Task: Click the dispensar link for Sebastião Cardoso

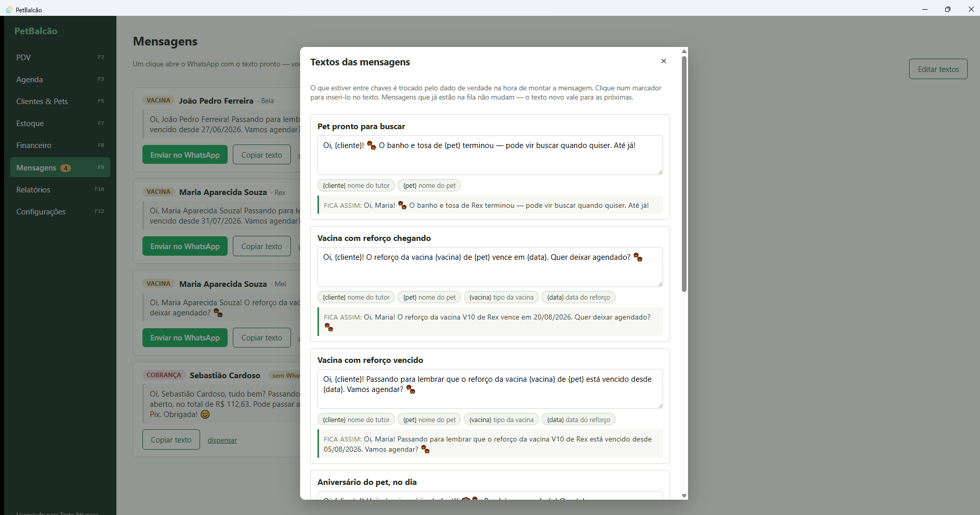Action: click(x=222, y=440)
